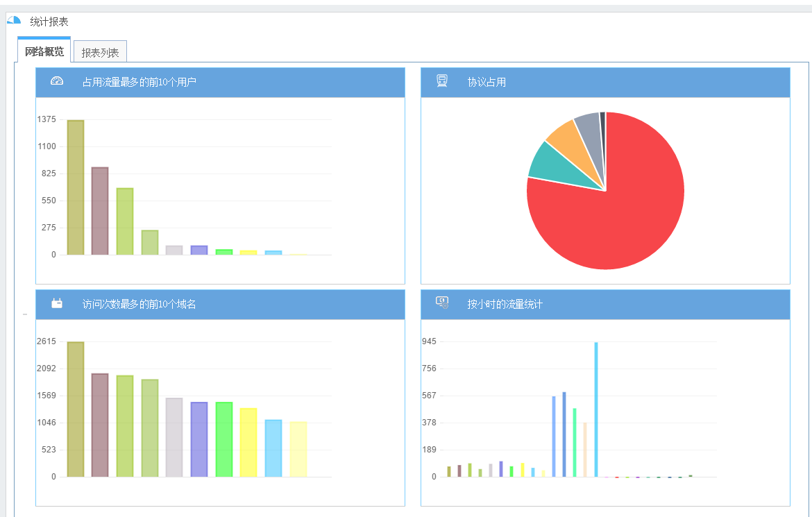Click the 访问次数最多的前10个域名 panel title
Image resolution: width=812 pixels, height=517 pixels.
[x=139, y=304]
